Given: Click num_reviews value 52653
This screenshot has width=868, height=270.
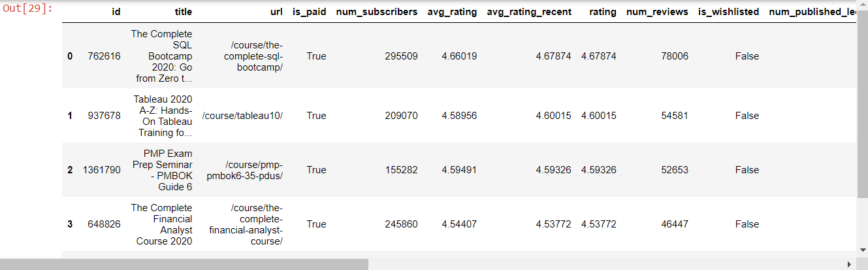Looking at the screenshot, I should 675,170.
